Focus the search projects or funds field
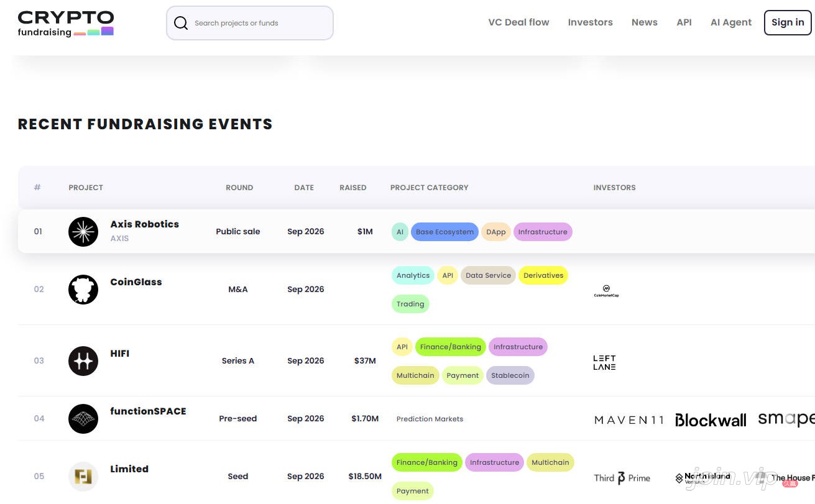815x504 pixels. (250, 23)
